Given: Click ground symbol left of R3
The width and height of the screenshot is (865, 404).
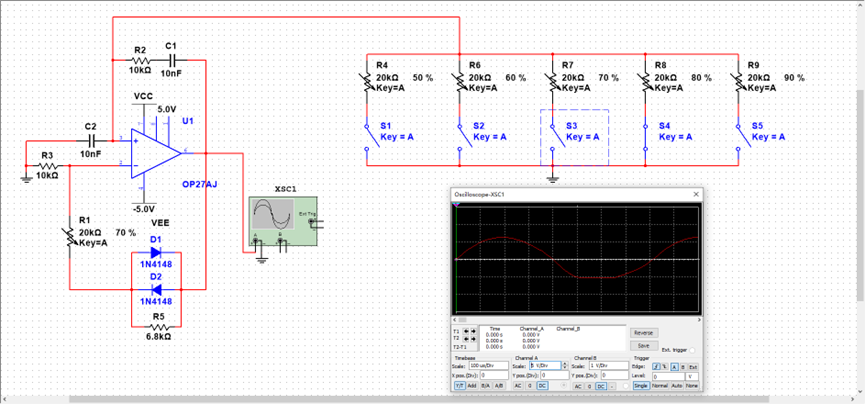Looking at the screenshot, I should 26,178.
